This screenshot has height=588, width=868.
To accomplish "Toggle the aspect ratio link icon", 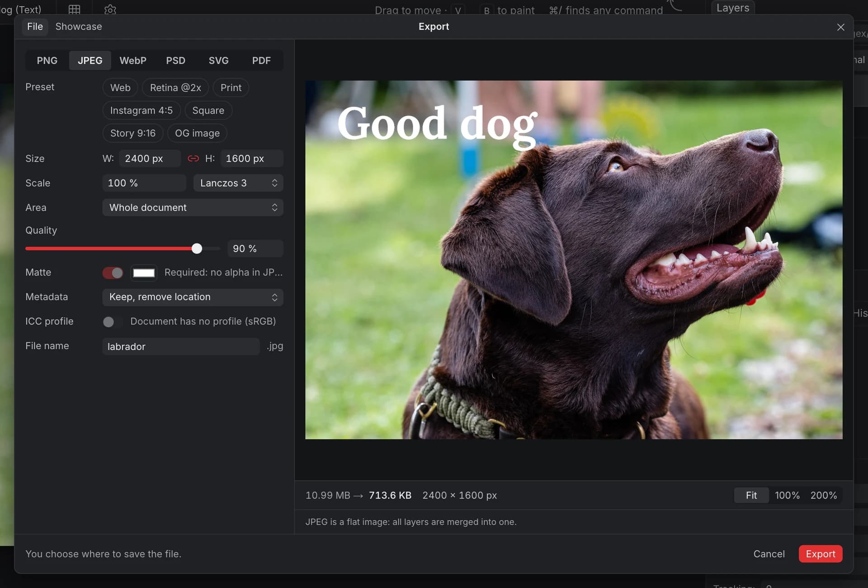I will point(193,159).
